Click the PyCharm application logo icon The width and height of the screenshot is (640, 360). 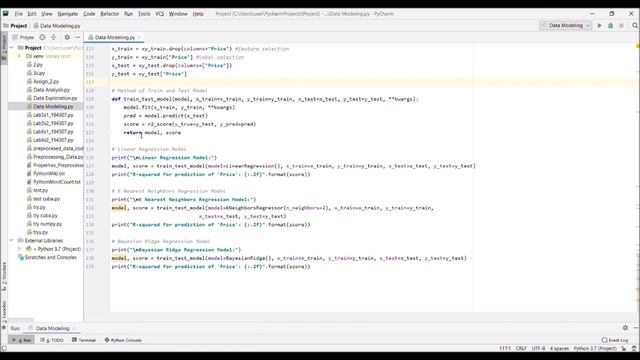[x=5, y=13]
